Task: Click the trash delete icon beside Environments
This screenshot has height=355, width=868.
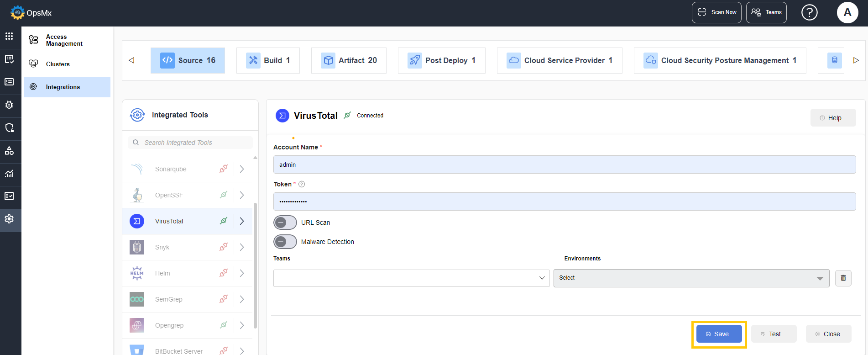Action: tap(843, 278)
